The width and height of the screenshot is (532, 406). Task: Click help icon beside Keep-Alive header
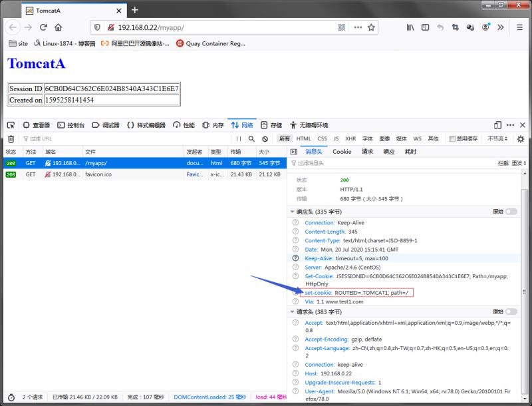click(x=296, y=258)
